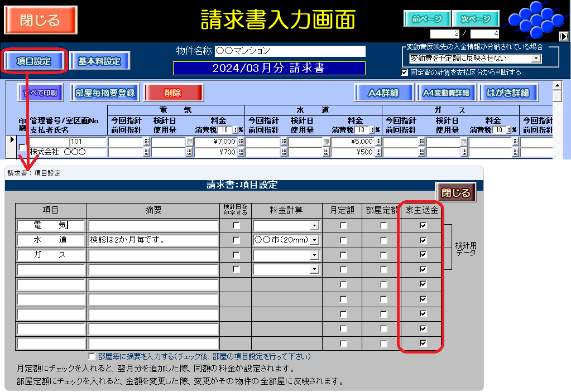This screenshot has height=392, width=571.
Task: Expand 料金計算 dropdown showing ○○市(20mm)
Action: click(x=314, y=240)
